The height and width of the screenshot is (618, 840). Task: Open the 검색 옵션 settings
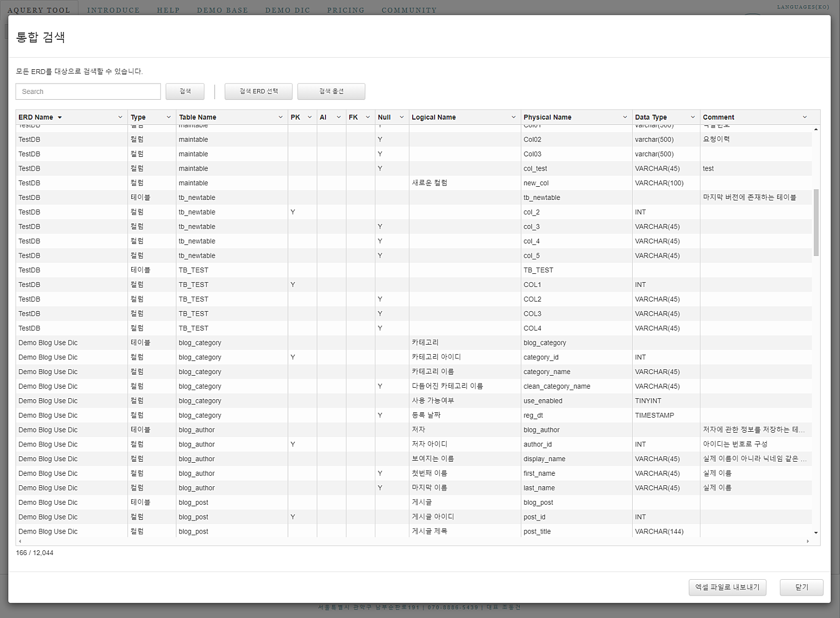tap(331, 91)
